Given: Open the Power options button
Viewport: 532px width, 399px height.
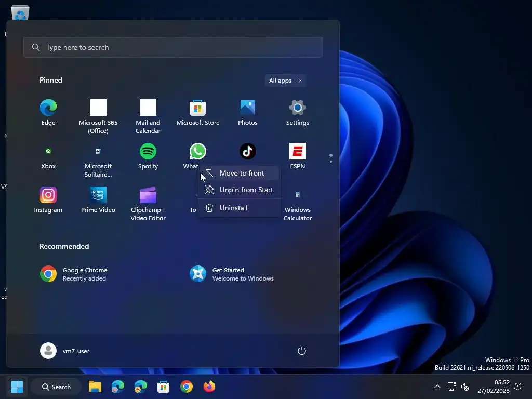Looking at the screenshot, I should [302, 351].
